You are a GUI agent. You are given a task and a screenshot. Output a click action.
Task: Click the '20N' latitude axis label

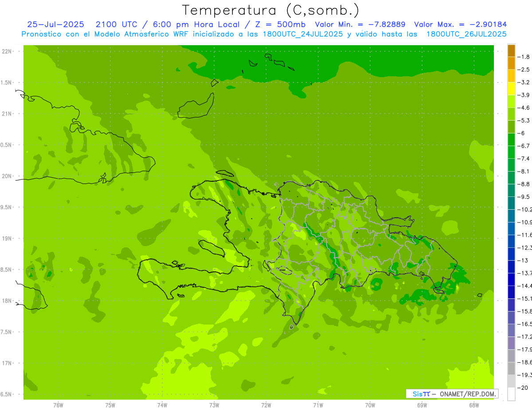[x=7, y=176]
